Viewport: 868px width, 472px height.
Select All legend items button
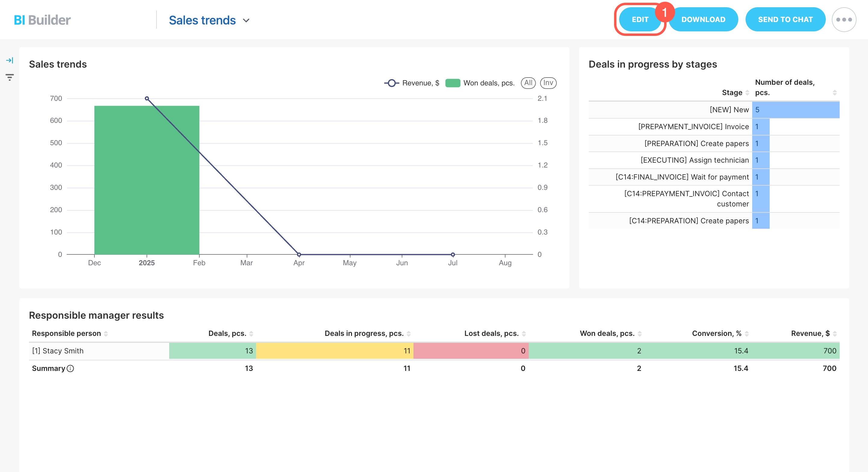[x=528, y=83]
